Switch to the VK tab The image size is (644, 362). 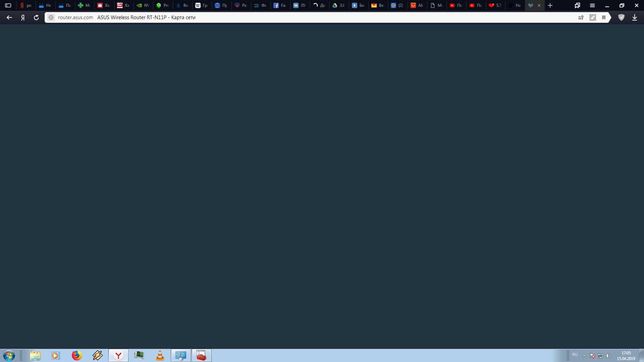point(299,6)
